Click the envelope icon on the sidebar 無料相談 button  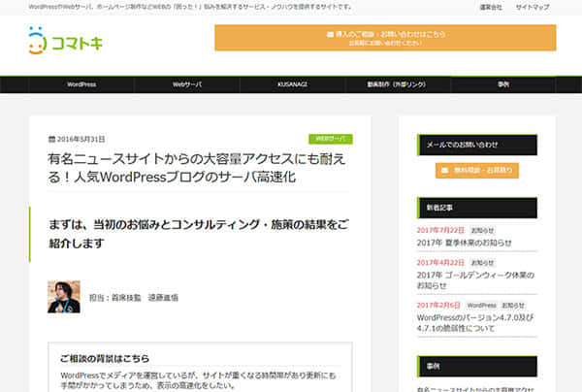tap(444, 171)
